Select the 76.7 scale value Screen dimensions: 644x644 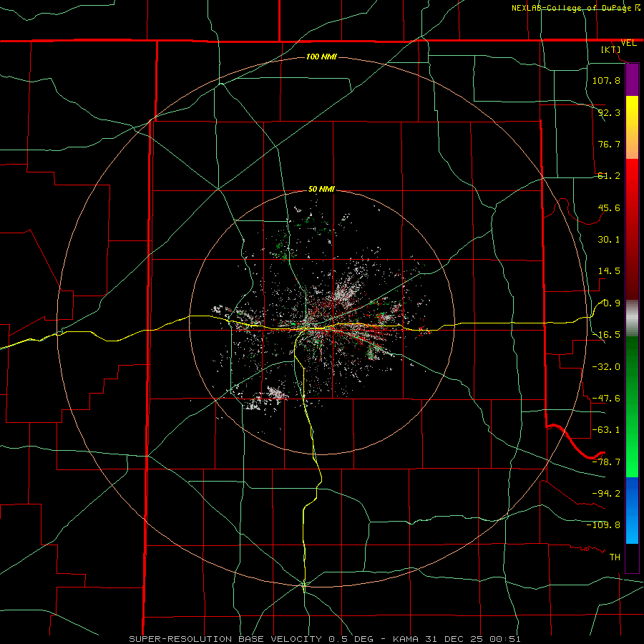609,144
